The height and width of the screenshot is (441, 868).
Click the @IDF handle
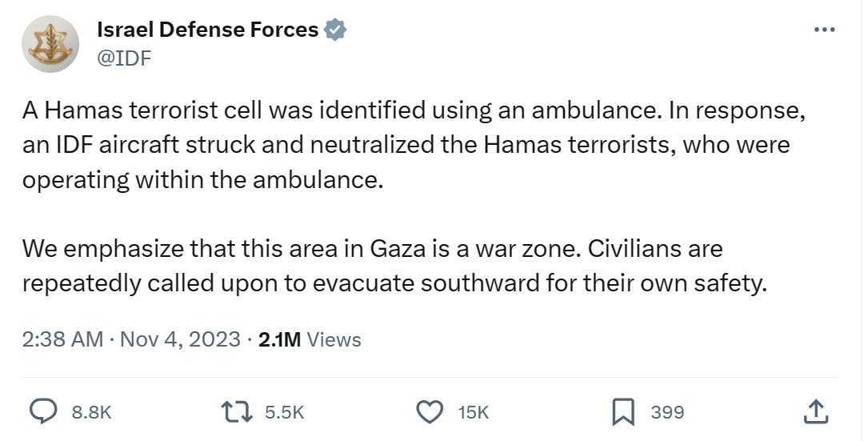pyautogui.click(x=124, y=58)
